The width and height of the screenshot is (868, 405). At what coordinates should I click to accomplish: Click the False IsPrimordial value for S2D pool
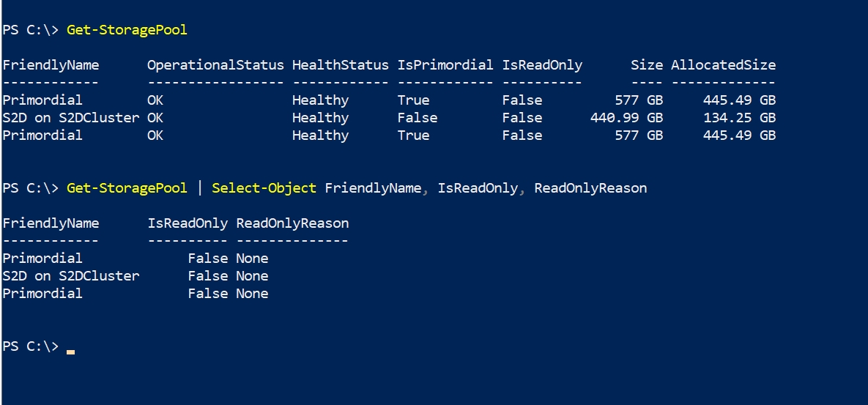point(418,118)
